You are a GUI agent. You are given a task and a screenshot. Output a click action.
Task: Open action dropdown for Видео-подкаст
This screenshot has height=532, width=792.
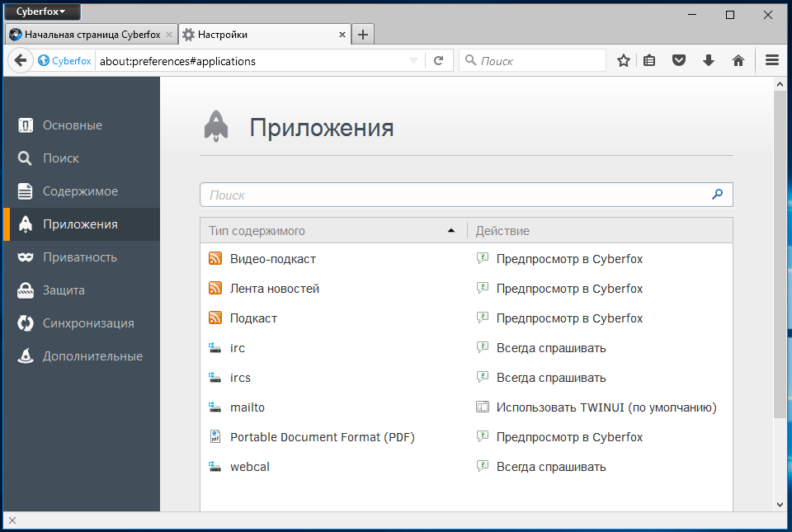601,259
